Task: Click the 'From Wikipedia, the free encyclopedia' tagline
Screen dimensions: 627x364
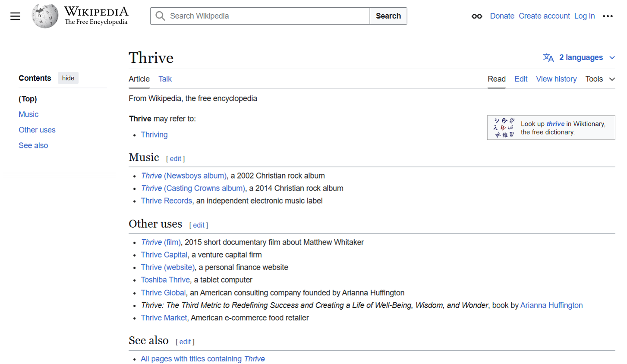Action: pos(193,98)
